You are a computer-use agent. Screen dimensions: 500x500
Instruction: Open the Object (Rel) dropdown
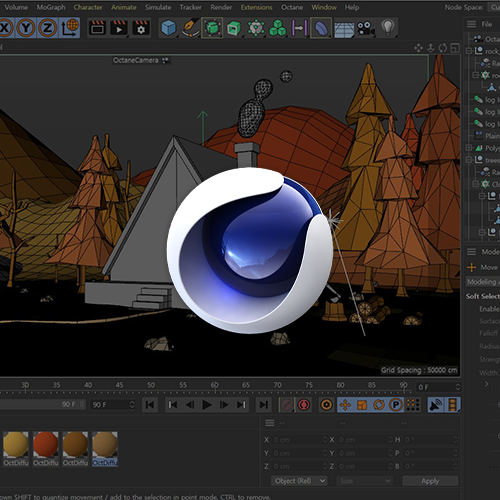pyautogui.click(x=299, y=481)
